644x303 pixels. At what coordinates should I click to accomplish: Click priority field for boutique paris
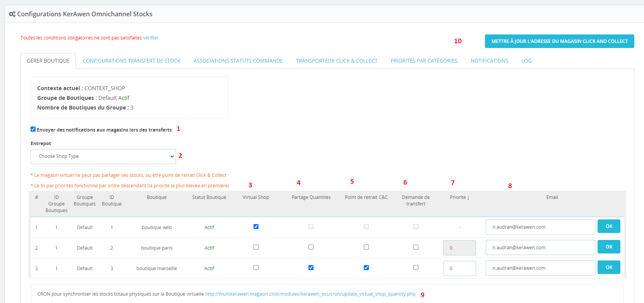[459, 248]
